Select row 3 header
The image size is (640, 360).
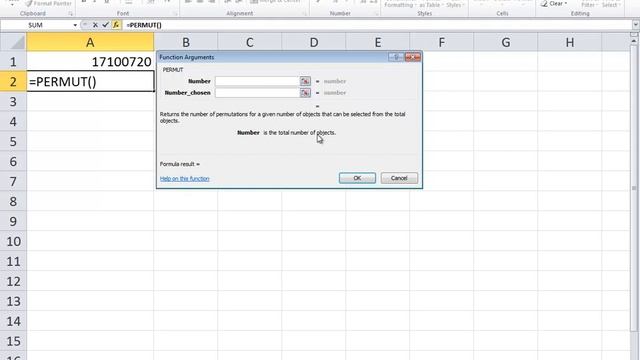coord(13,102)
